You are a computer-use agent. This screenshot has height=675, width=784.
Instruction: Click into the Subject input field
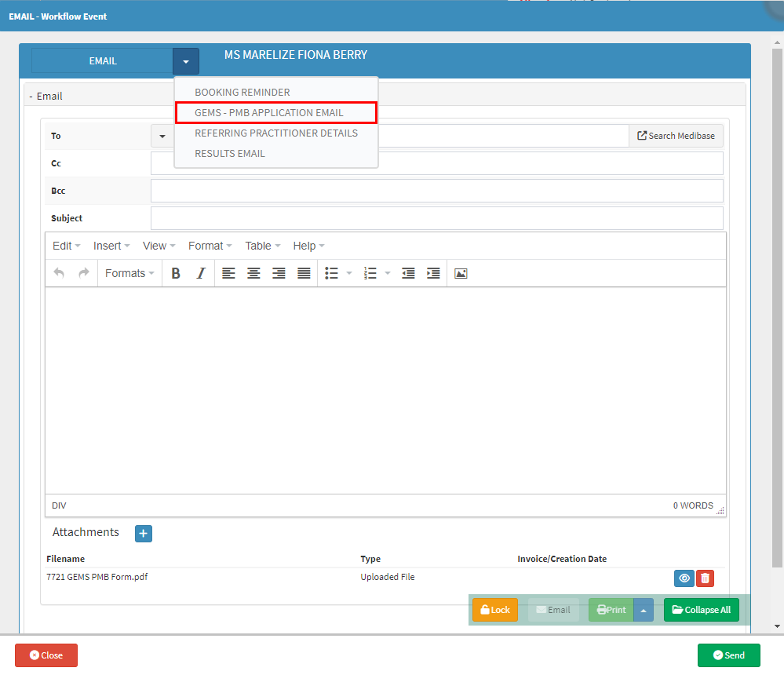437,218
